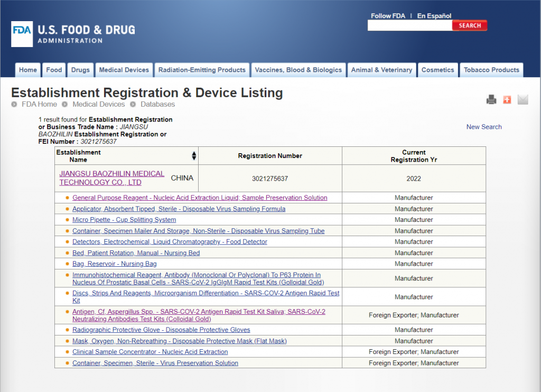The image size is (541, 392).
Task: Click the arrow icon before FDA Home breadcrumb
Action: point(14,105)
